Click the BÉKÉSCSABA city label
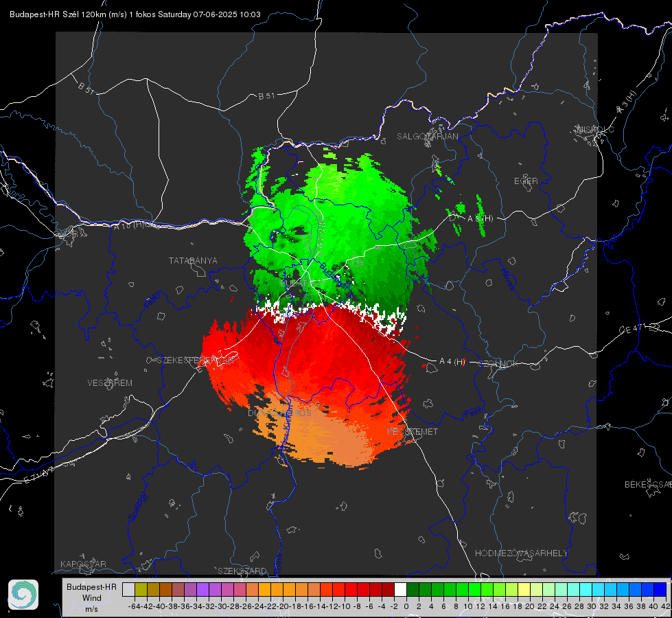 (648, 484)
